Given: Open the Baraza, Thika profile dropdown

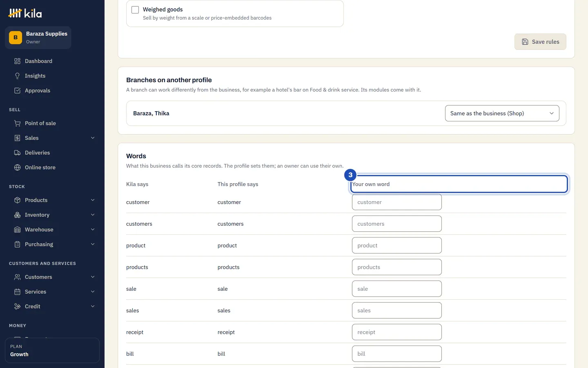Looking at the screenshot, I should click(x=502, y=113).
